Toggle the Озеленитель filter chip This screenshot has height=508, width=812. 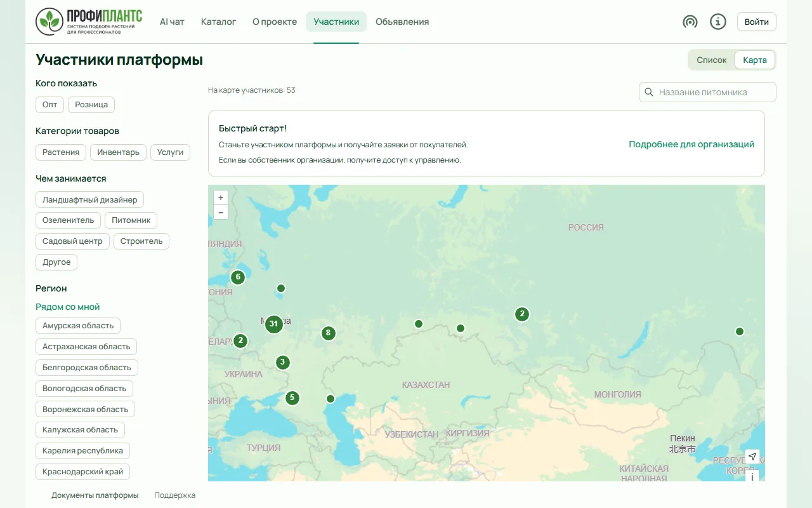tap(68, 220)
